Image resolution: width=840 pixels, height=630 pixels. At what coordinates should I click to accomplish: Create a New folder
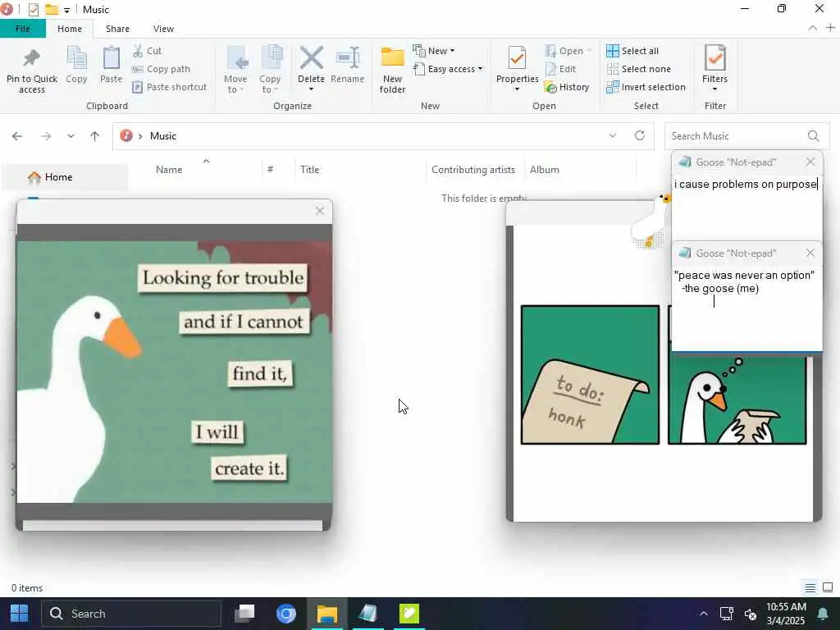(x=393, y=70)
